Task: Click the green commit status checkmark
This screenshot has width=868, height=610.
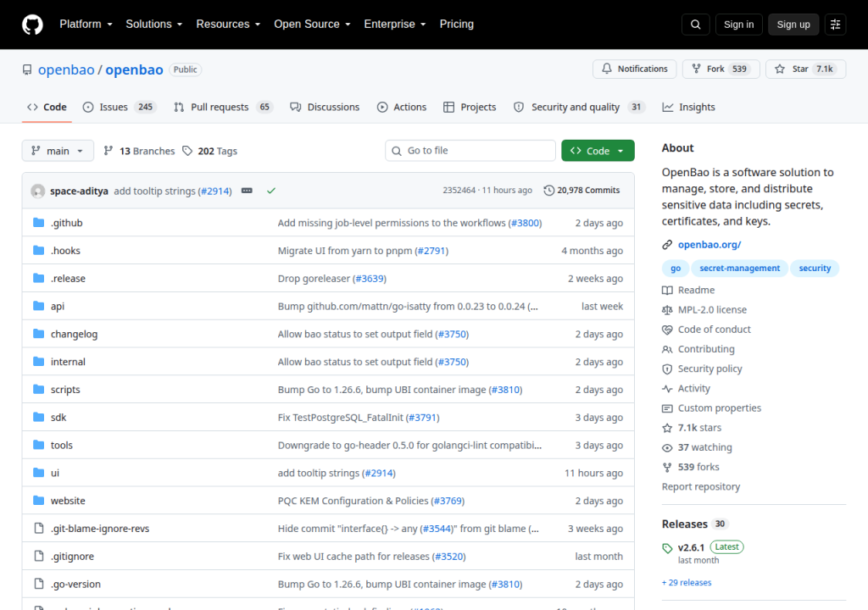Action: tap(270, 191)
